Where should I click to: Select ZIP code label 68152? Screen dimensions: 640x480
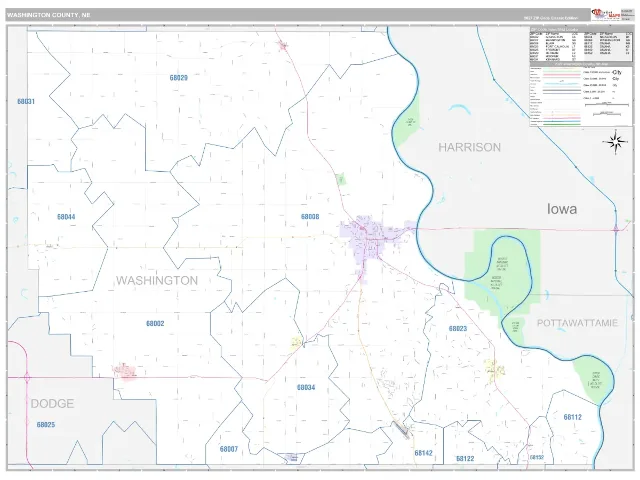tap(537, 458)
